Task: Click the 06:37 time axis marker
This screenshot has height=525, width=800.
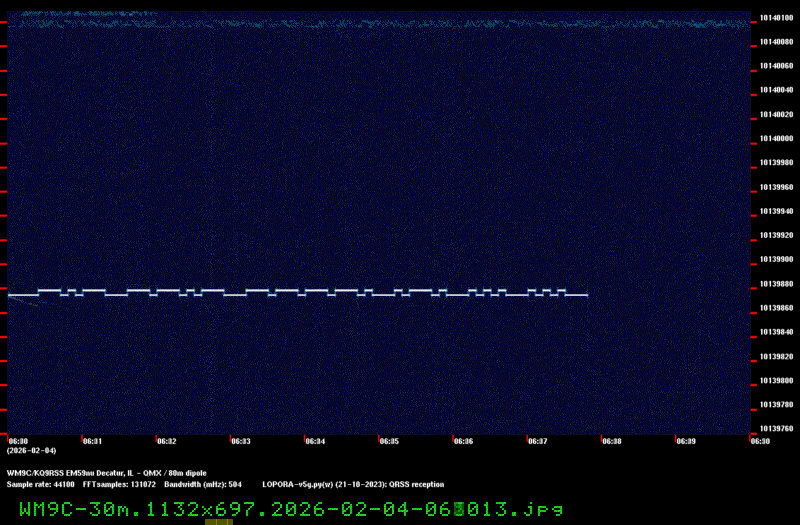Action: [x=537, y=441]
